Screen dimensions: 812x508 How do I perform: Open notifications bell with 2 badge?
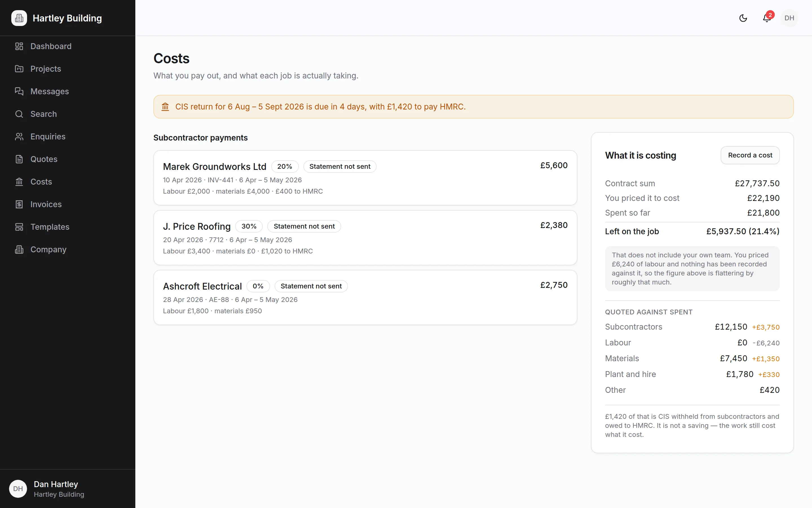[767, 18]
